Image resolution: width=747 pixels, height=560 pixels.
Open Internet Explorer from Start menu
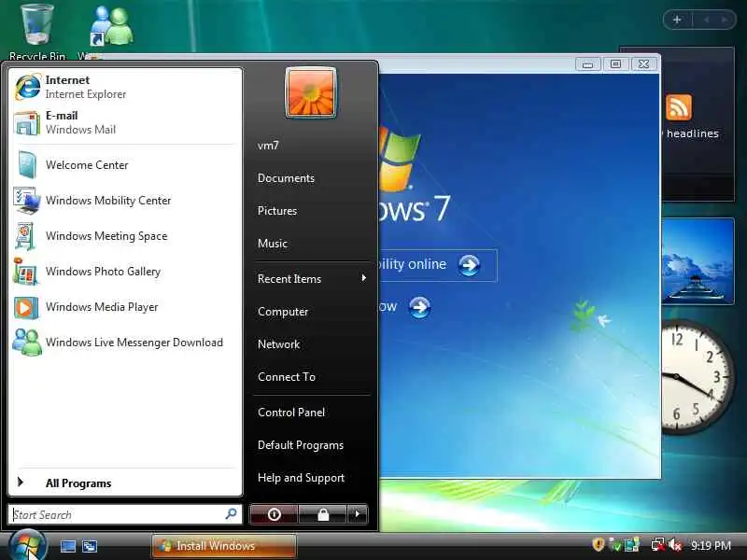125,87
